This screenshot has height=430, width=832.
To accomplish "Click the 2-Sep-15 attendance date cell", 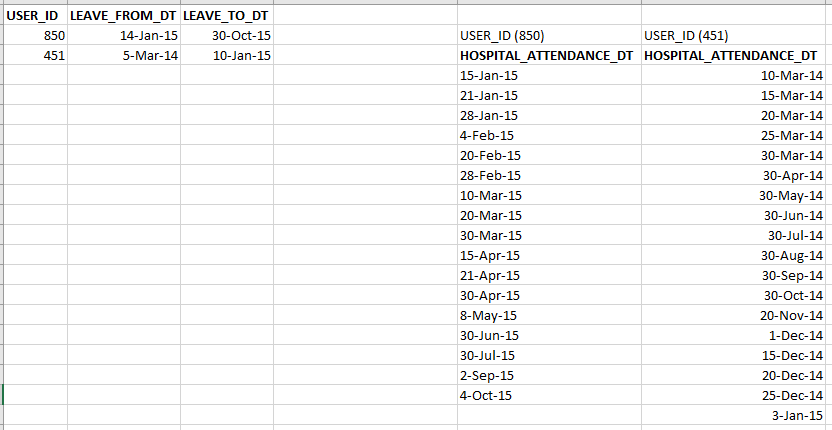I will [549, 375].
